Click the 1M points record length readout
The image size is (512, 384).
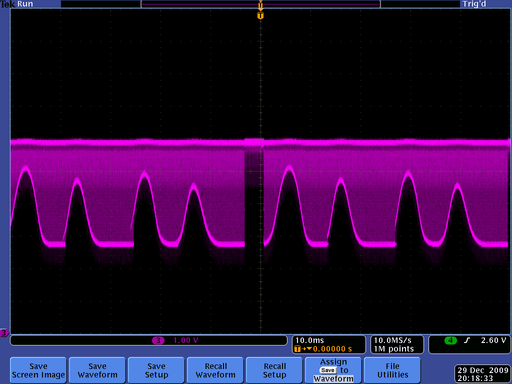[394, 349]
